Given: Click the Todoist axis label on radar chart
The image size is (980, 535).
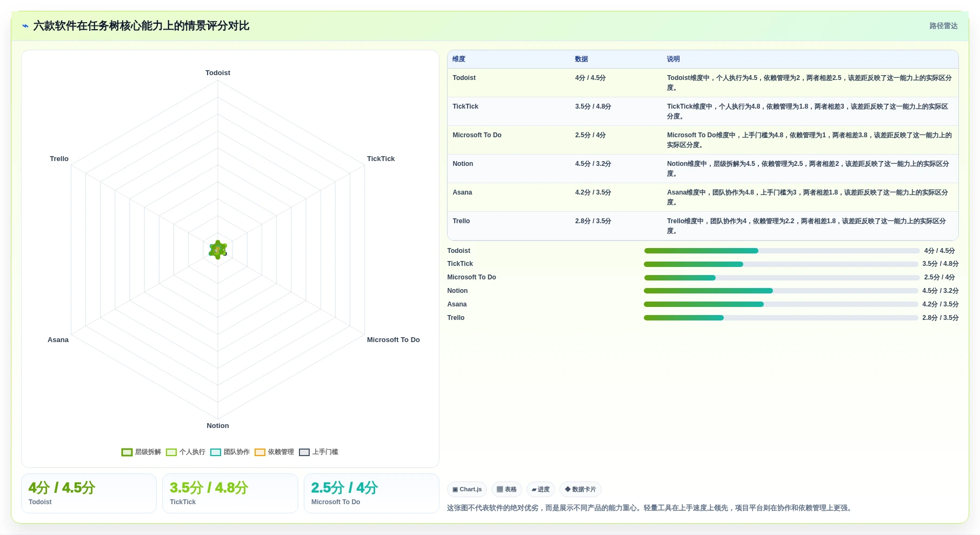Looking at the screenshot, I should pyautogui.click(x=218, y=73).
